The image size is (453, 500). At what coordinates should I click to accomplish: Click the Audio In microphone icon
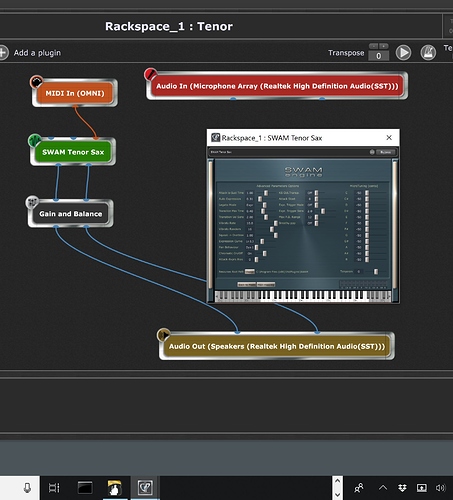[x=150, y=74]
